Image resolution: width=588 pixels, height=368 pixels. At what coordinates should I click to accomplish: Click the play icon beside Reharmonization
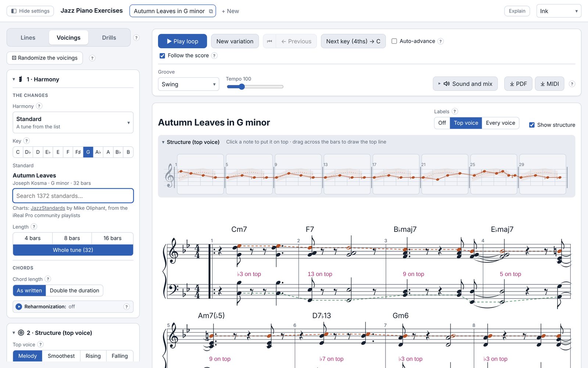click(19, 307)
